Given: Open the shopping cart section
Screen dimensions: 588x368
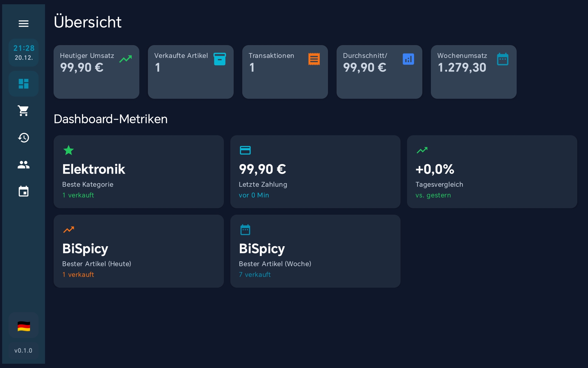Looking at the screenshot, I should (24, 110).
